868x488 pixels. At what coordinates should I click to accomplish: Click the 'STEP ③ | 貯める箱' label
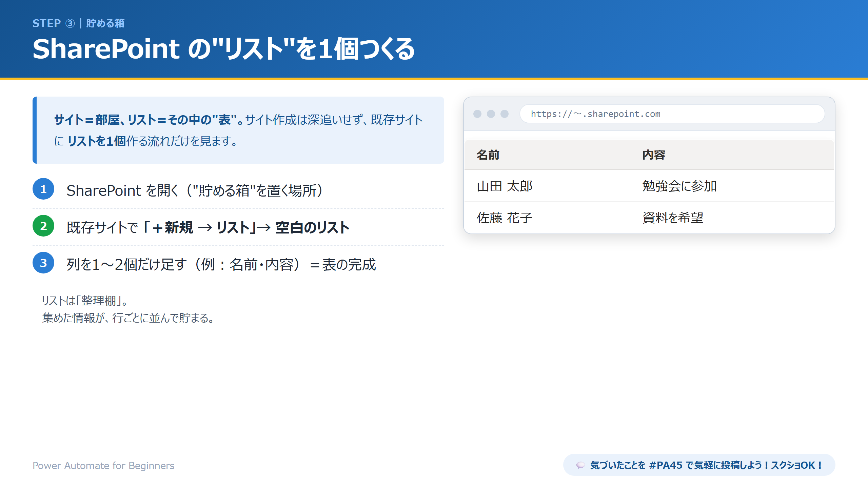[79, 23]
